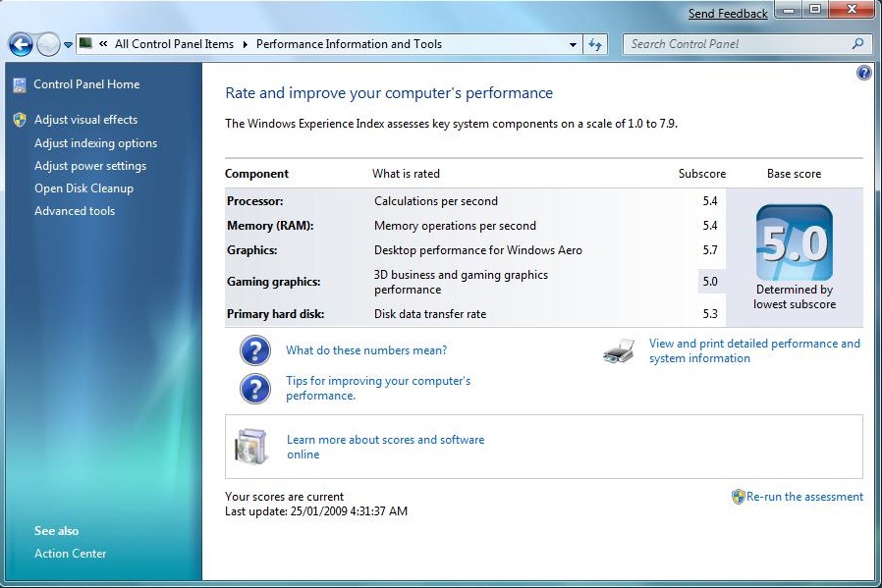Viewport: 882px width, 588px height.
Task: Click the Gaming graphics row label
Action: 273,282
